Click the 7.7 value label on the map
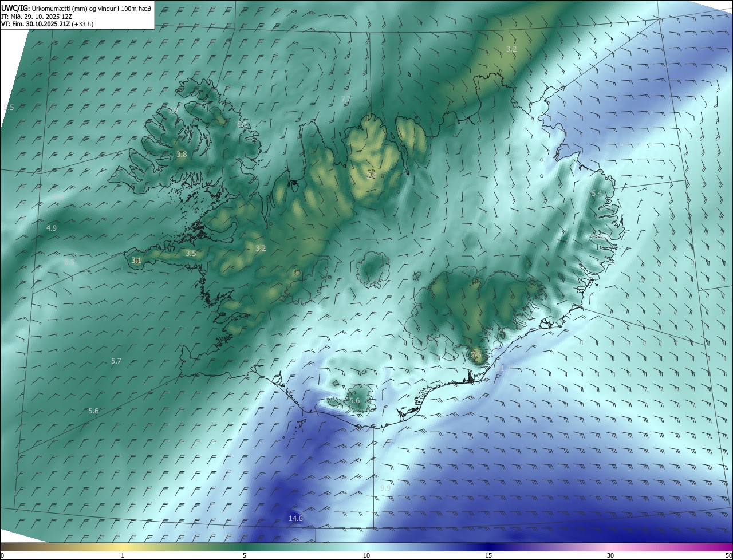This screenshot has width=733, height=560. 346,99
